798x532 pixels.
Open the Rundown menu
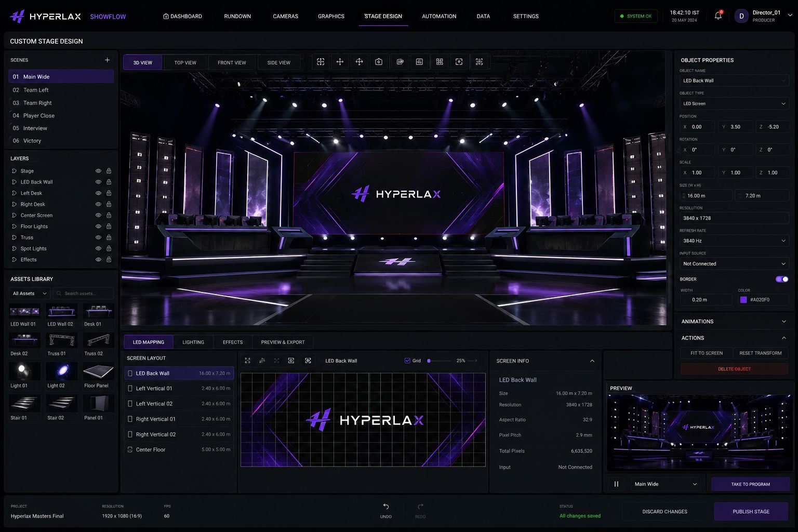237,16
